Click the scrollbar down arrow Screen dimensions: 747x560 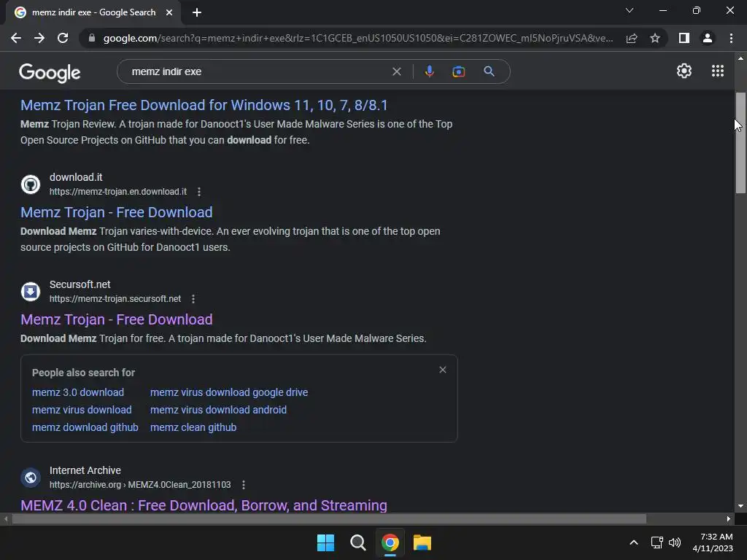pos(740,506)
